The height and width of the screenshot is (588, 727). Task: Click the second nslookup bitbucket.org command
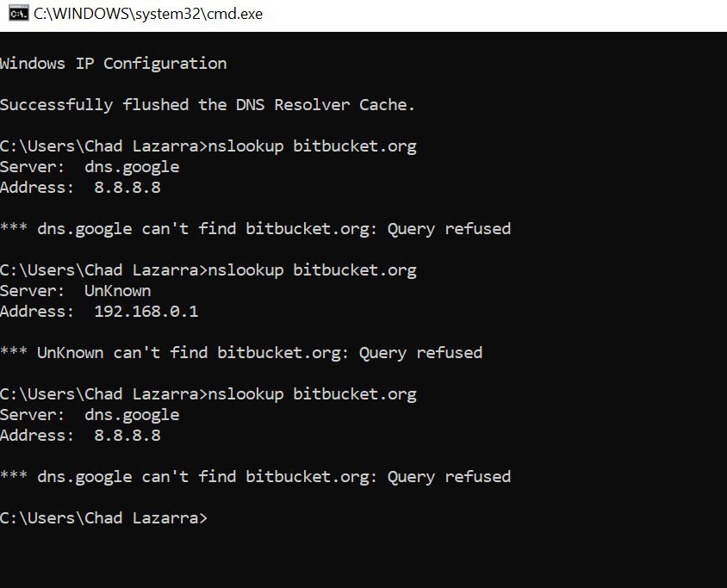click(x=312, y=270)
